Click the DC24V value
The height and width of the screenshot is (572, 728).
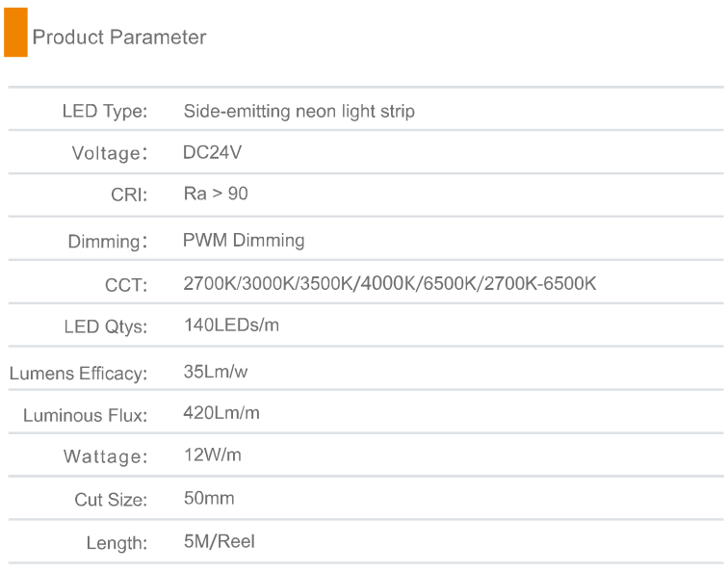(212, 152)
